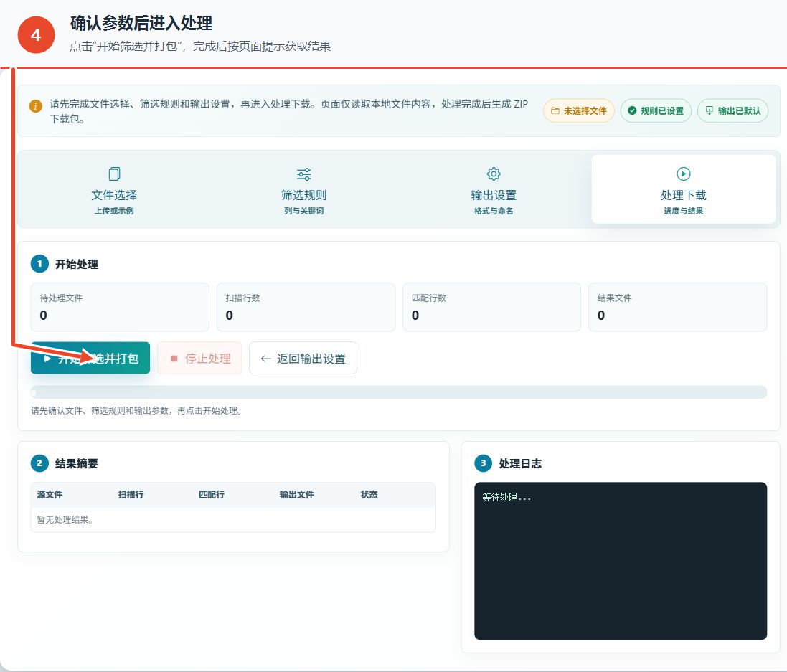
Task: Switch to the 筛选规则 tab
Action: (x=303, y=189)
